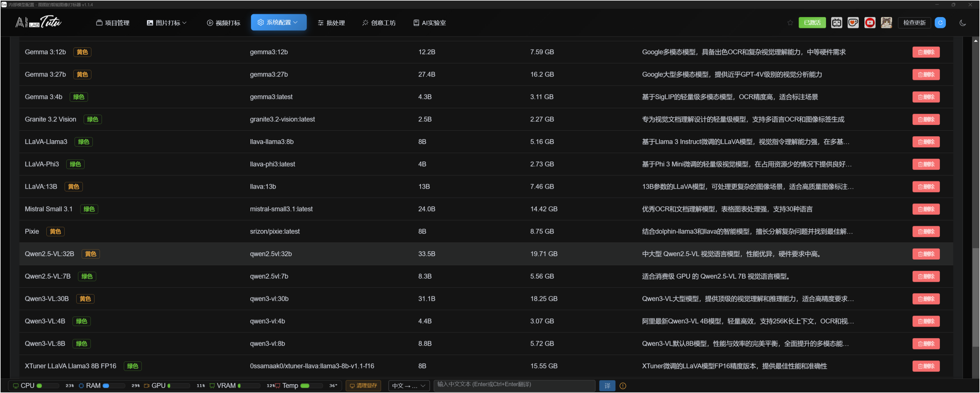980x393 pixels.
Task: Expand the 图片打标 menu dropdown
Action: [x=167, y=23]
